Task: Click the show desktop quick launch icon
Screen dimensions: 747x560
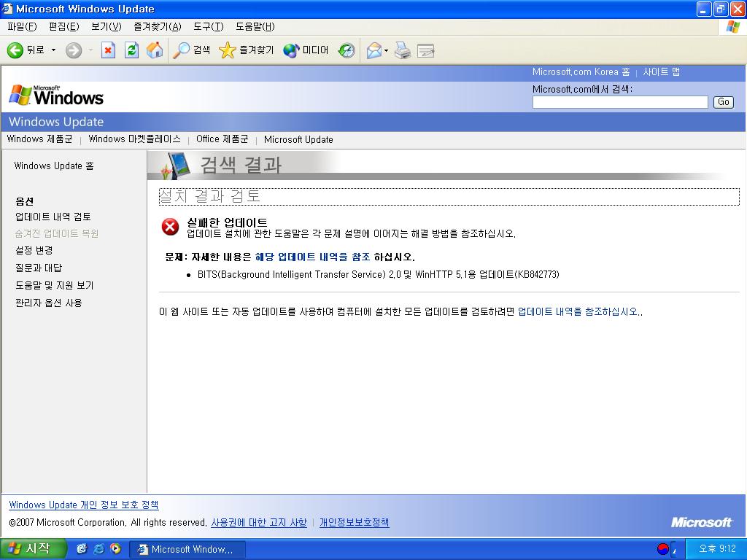Action: (x=82, y=549)
